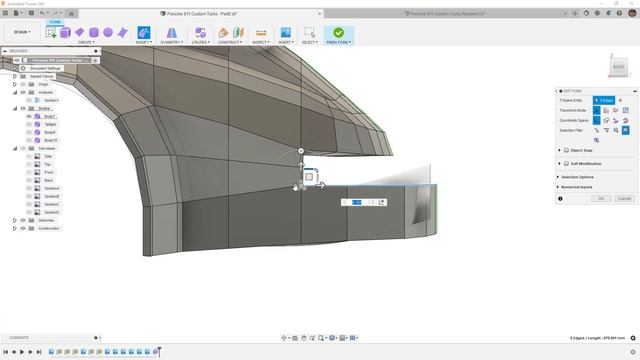
Task: Toggle visibility of the Side canvas
Action: point(29,156)
